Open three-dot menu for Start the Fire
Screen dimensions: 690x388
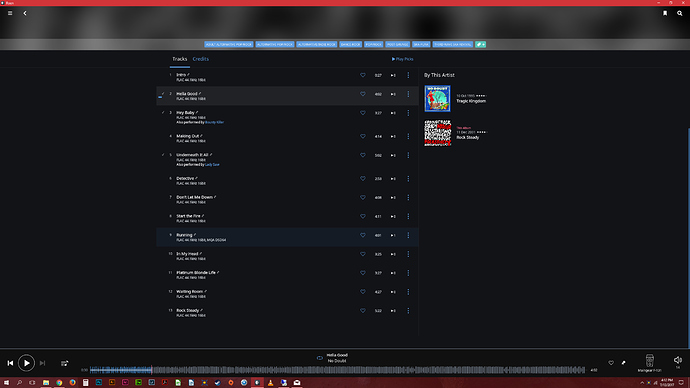point(408,216)
